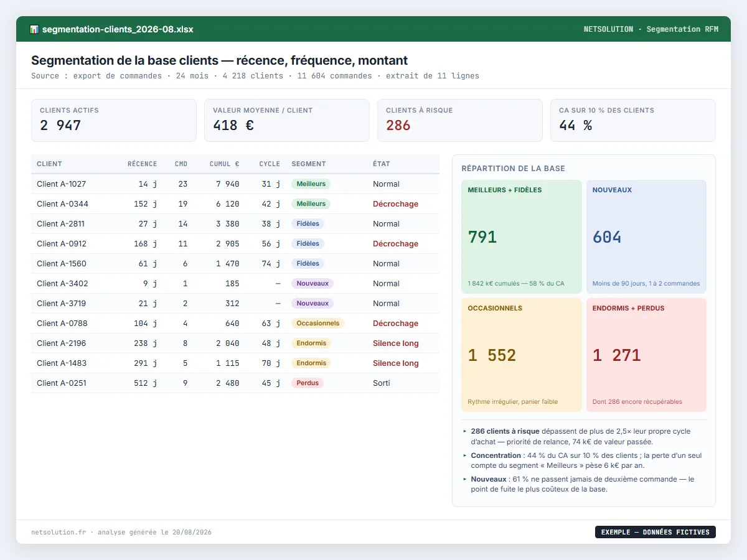Screen dimensions: 747x560
Task: Open the Clients à risque KPI card
Action: coord(460,121)
